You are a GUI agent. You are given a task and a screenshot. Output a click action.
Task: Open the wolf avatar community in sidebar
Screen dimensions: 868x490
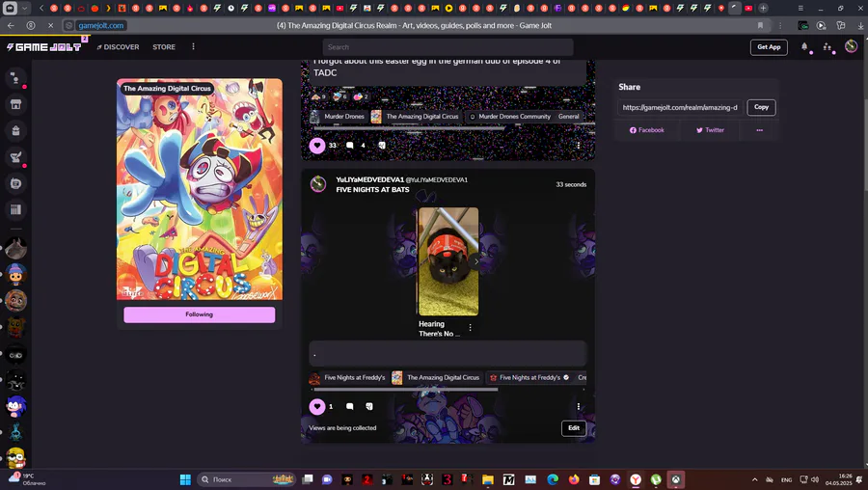(x=15, y=248)
